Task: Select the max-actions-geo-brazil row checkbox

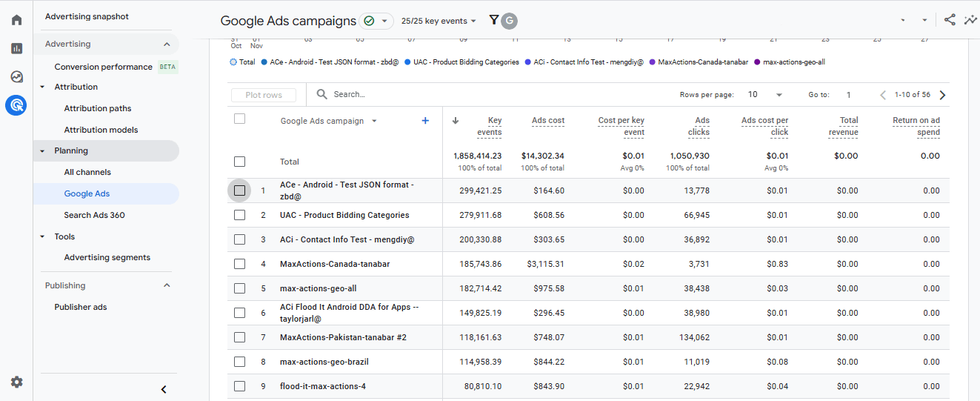Action: coord(239,362)
